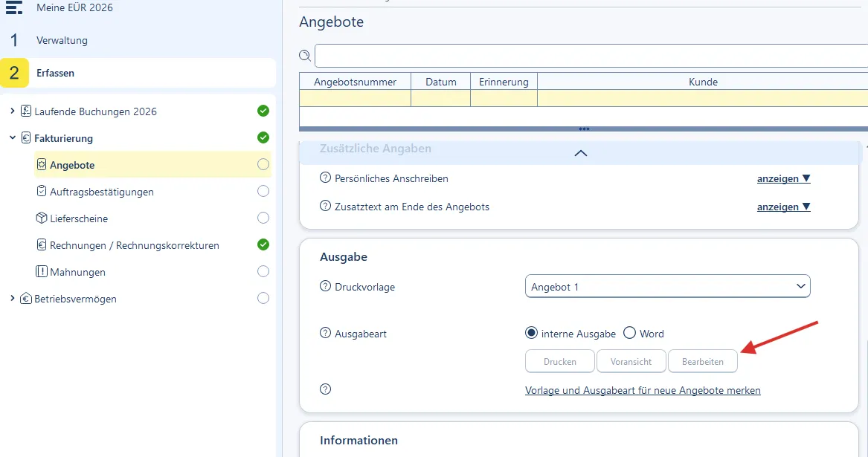This screenshot has height=457, width=868.
Task: Open help icon next to Ausgabeart
Action: (326, 333)
